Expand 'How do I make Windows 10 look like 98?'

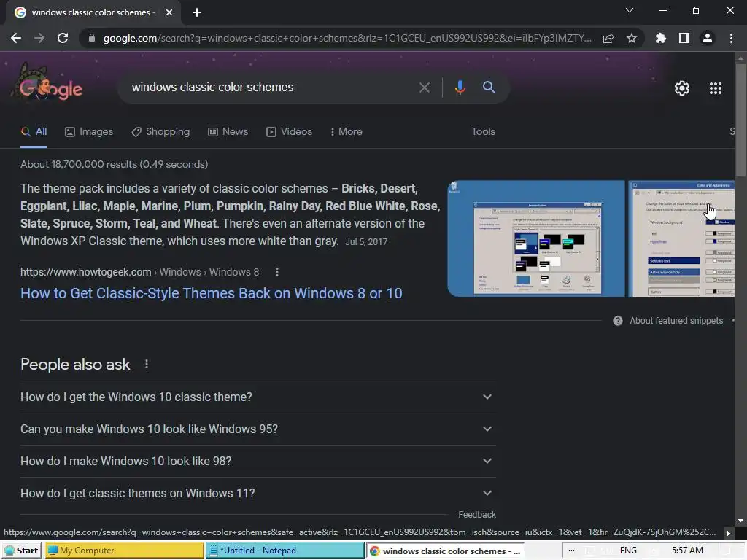pyautogui.click(x=258, y=462)
